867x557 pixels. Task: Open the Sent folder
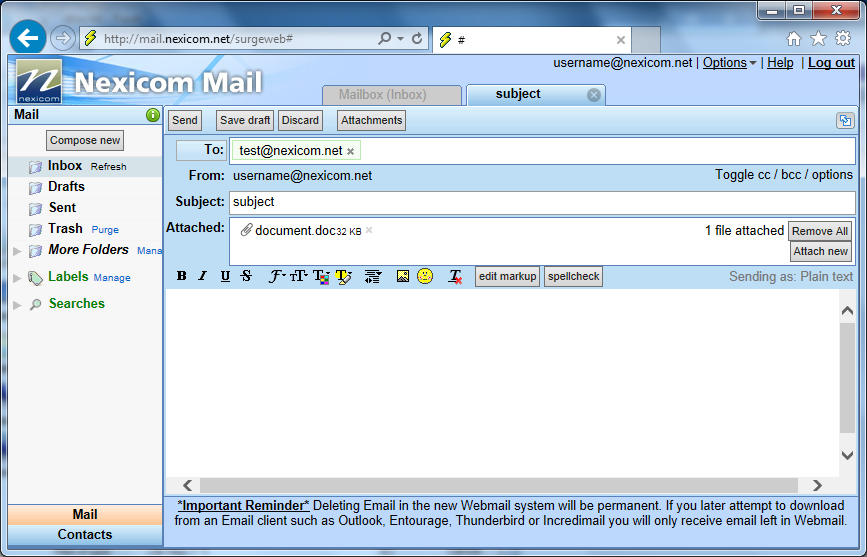tap(62, 208)
